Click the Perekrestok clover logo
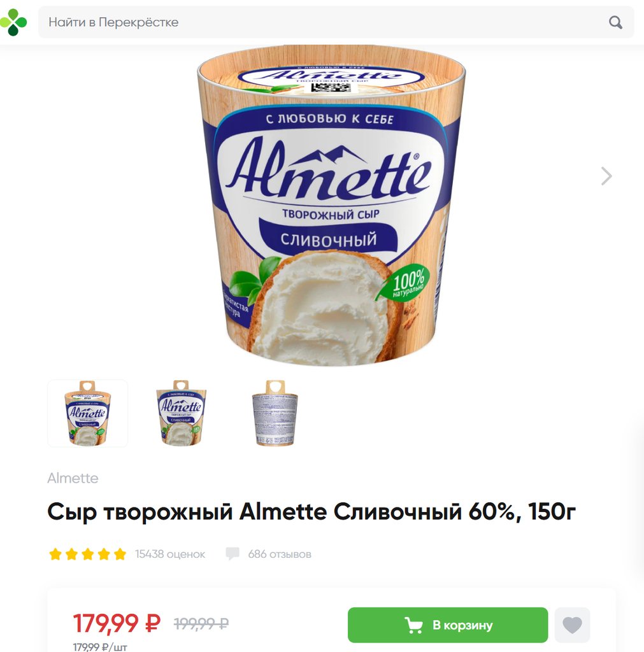644x652 pixels. click(x=13, y=22)
